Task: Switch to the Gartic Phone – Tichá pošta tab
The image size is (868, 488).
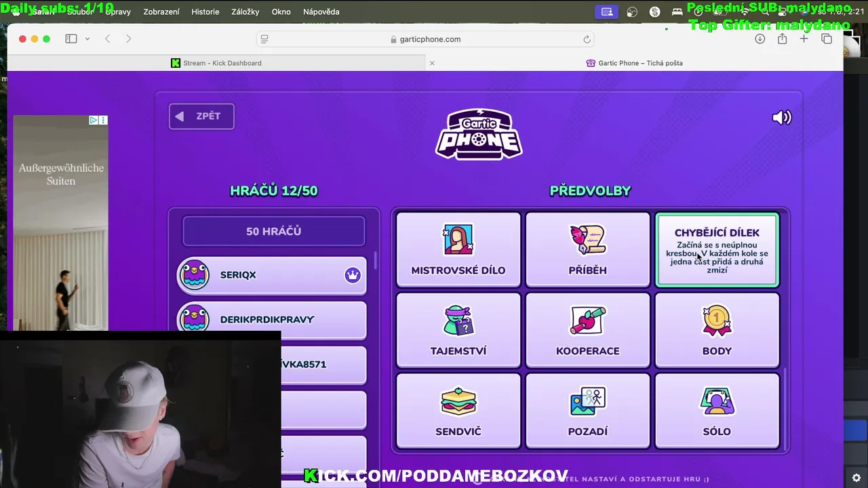Action: click(x=635, y=63)
